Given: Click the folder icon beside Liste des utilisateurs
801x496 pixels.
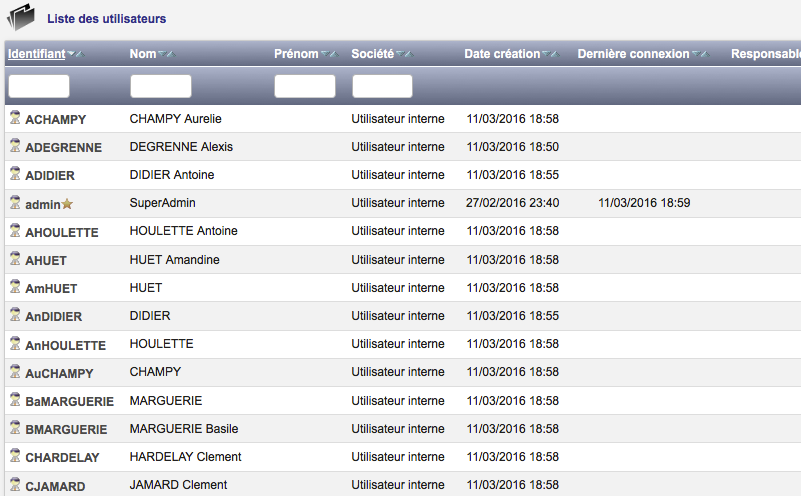Looking at the screenshot, I should (21, 18).
